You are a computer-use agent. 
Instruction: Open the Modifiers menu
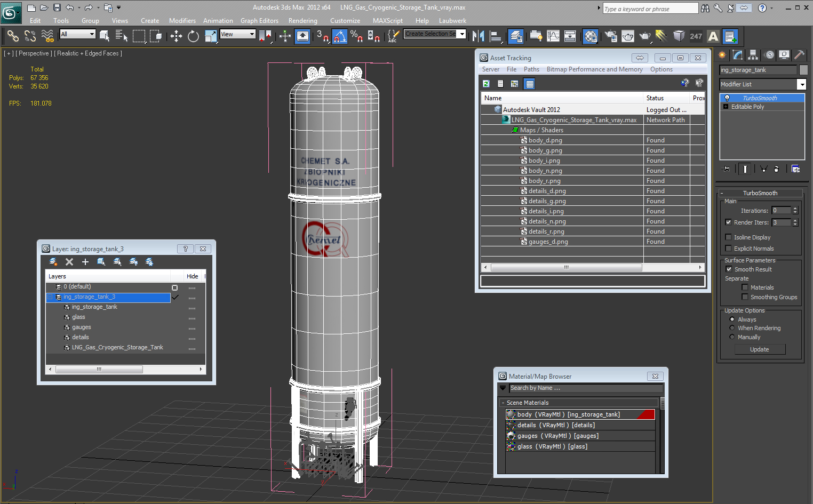click(182, 21)
